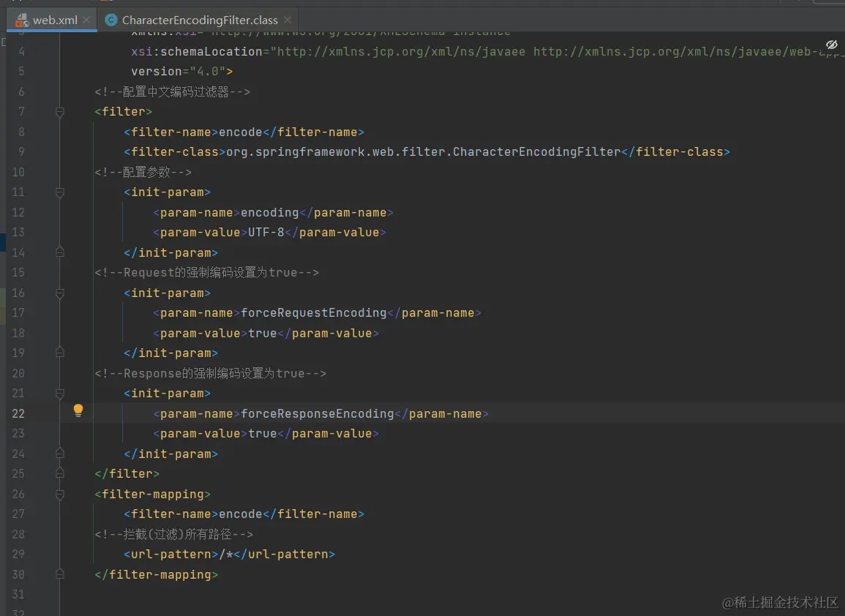Click the closing filter tag on line 25
This screenshot has height=616, width=845.
click(127, 474)
